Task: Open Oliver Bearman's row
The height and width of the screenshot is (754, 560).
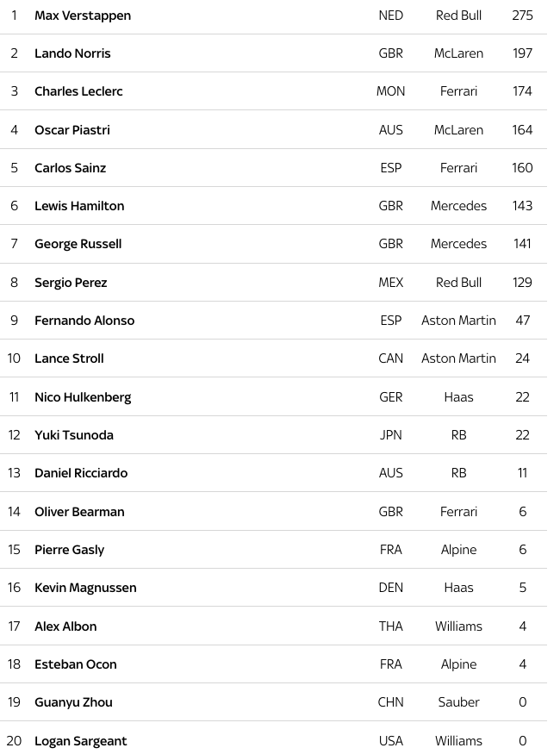Action: coord(273,512)
